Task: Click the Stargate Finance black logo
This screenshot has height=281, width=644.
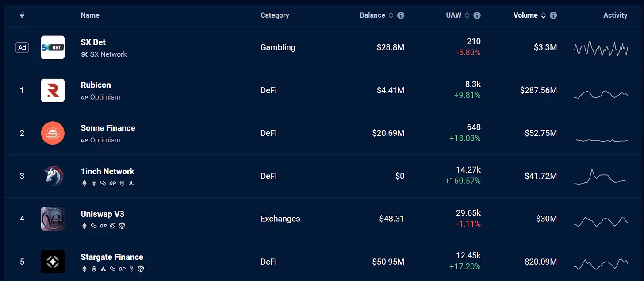Action: point(53,262)
